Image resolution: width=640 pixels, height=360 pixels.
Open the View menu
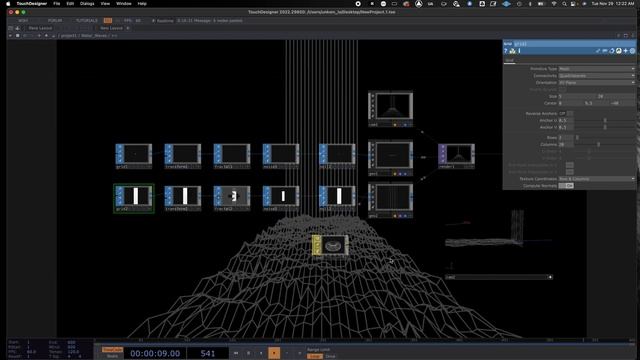click(x=105, y=4)
